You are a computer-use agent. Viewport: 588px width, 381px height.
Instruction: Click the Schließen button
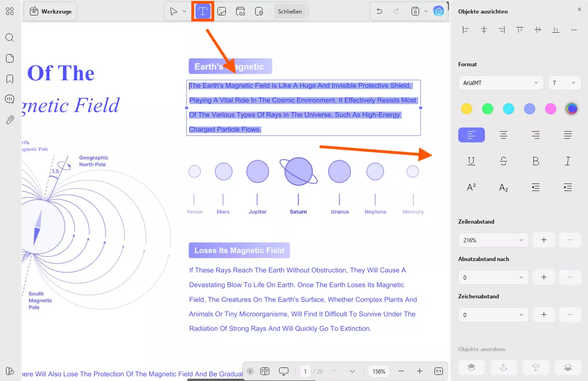pyautogui.click(x=290, y=12)
